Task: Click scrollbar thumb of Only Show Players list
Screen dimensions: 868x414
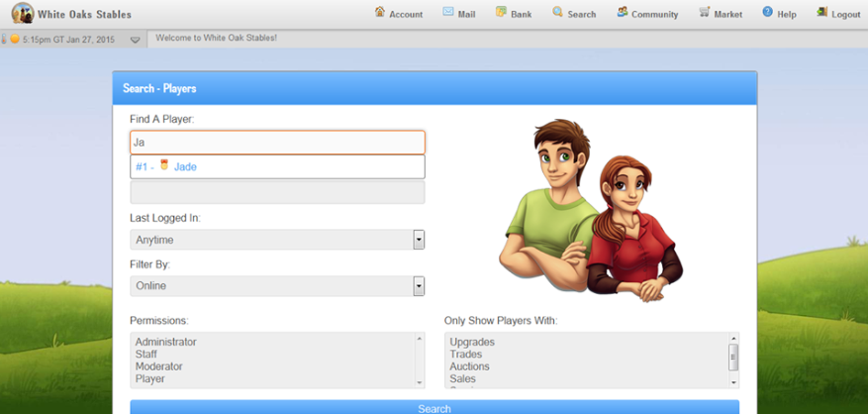Action: pos(733,357)
